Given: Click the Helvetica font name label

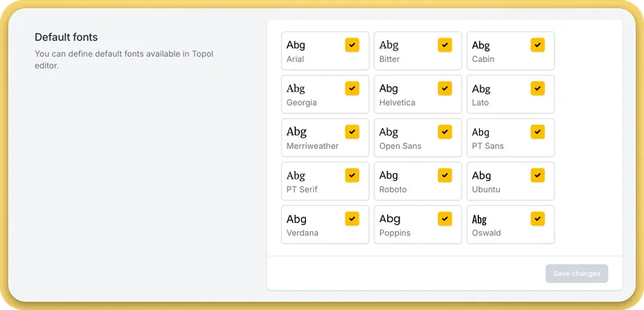Looking at the screenshot, I should click(x=397, y=102).
